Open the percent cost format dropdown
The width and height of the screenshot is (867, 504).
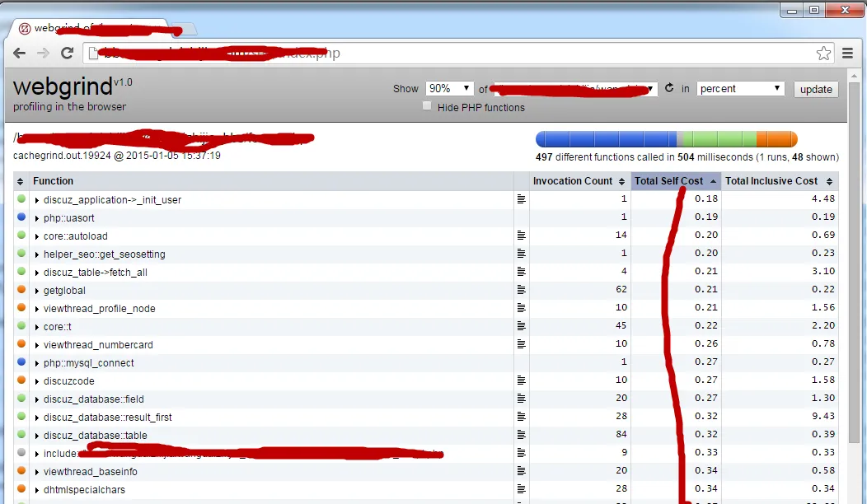(x=740, y=88)
